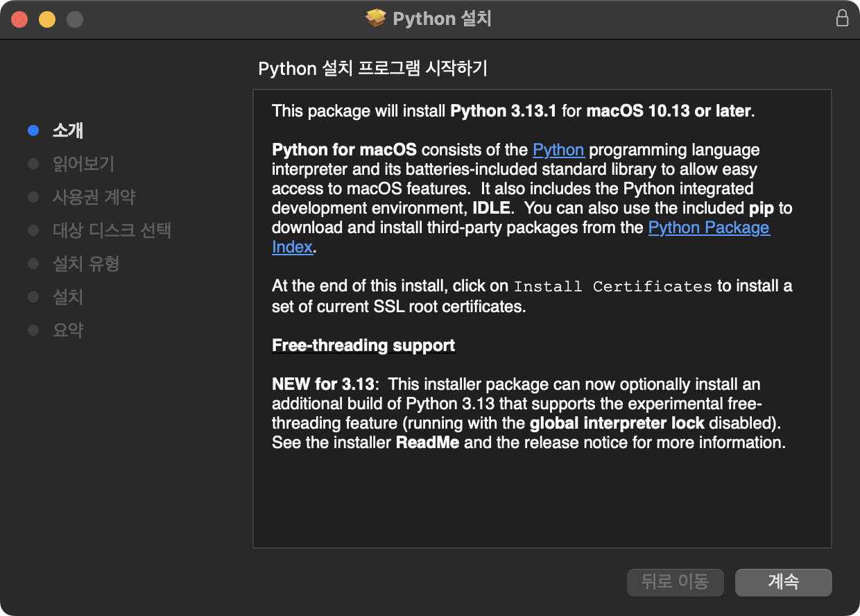The height and width of the screenshot is (616, 860).
Task: Select the 요약 step in sidebar
Action: click(x=68, y=330)
